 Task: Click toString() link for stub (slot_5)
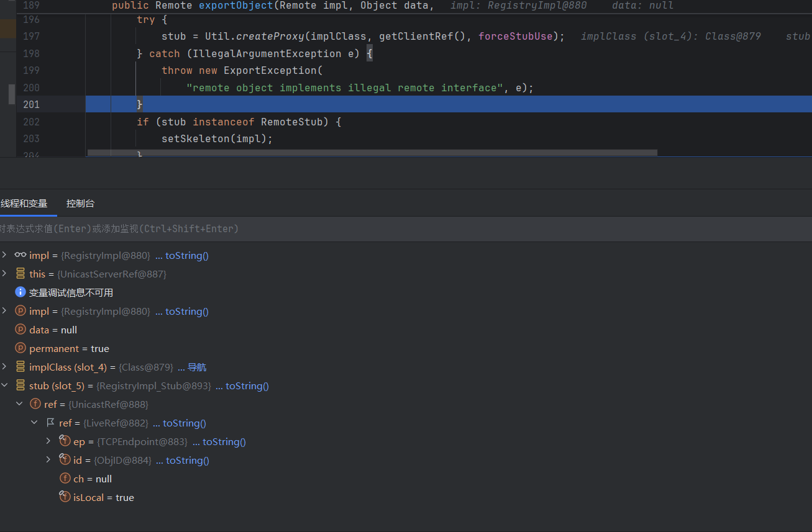tap(247, 385)
